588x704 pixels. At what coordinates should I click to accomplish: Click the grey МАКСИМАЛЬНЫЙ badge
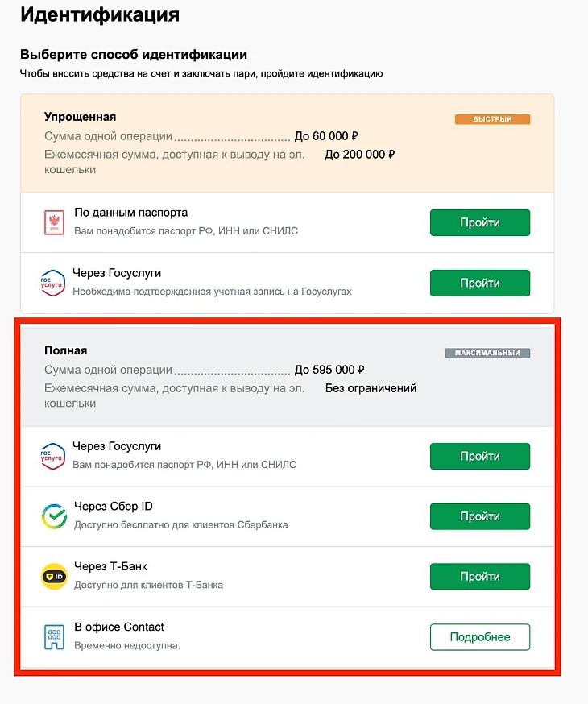click(x=487, y=353)
